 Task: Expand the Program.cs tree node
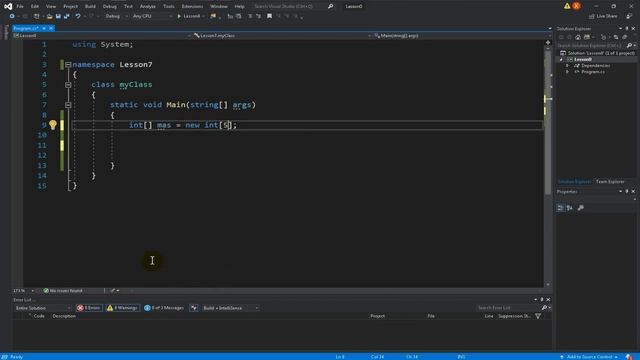point(567,72)
